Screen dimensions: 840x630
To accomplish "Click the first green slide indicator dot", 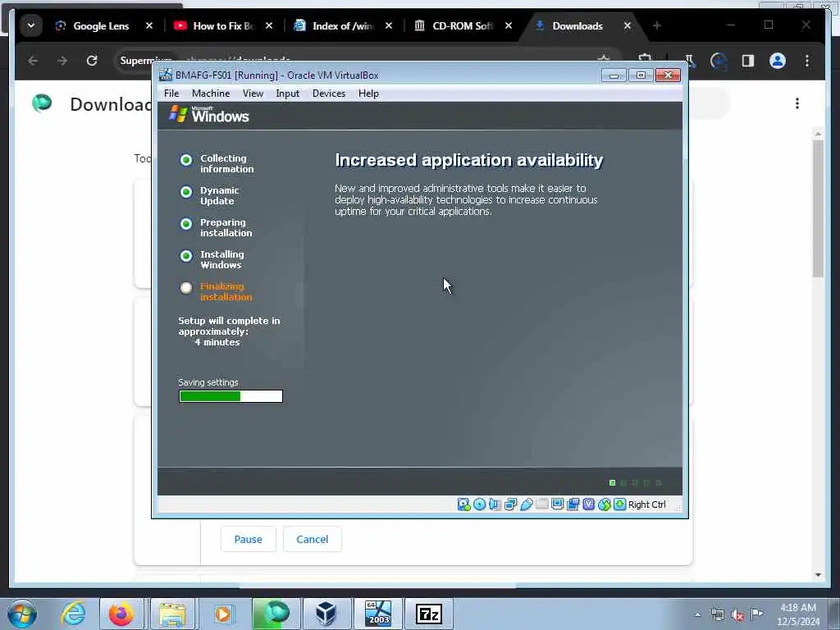I will [x=612, y=482].
